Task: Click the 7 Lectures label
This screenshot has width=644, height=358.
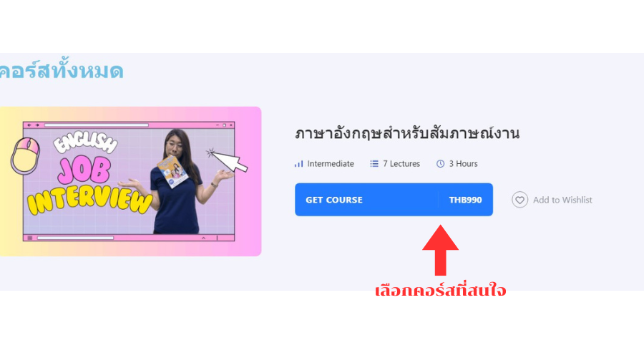Action: pyautogui.click(x=401, y=164)
